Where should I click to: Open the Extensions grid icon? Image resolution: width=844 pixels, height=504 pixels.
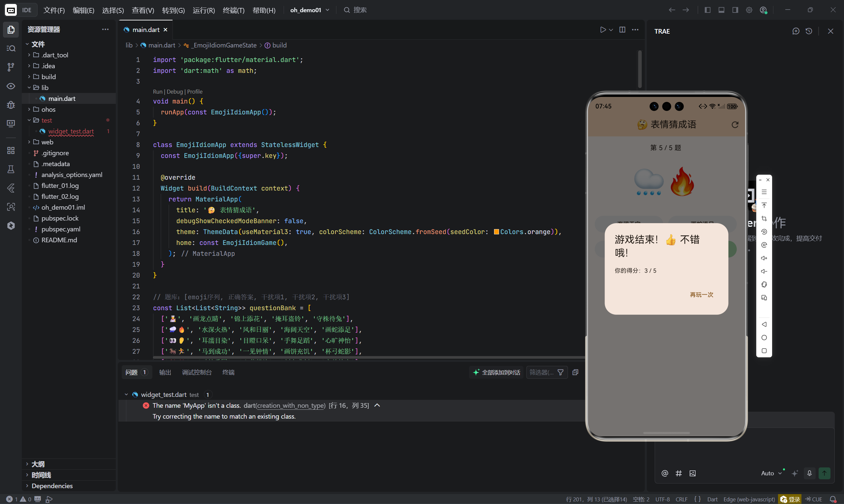[x=11, y=150]
